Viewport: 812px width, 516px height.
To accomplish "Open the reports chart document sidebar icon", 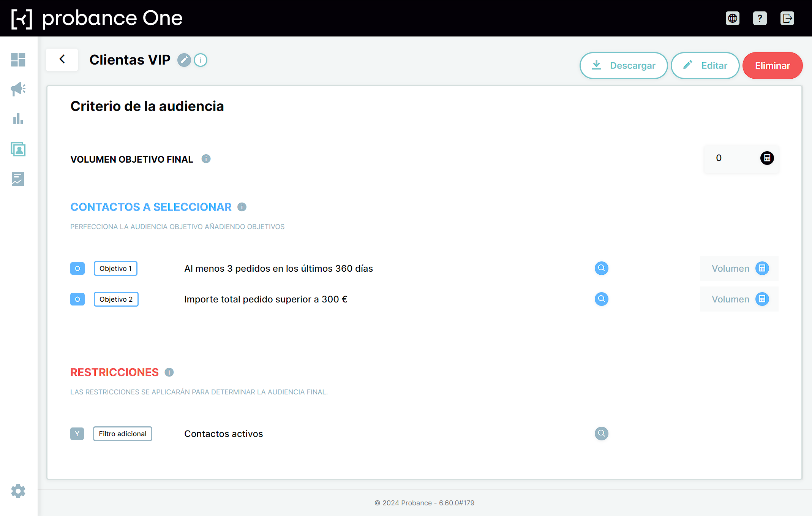I will click(x=18, y=179).
